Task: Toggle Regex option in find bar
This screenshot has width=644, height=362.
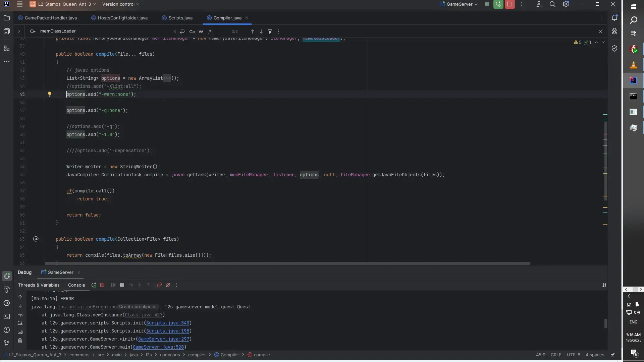Action: (210, 32)
